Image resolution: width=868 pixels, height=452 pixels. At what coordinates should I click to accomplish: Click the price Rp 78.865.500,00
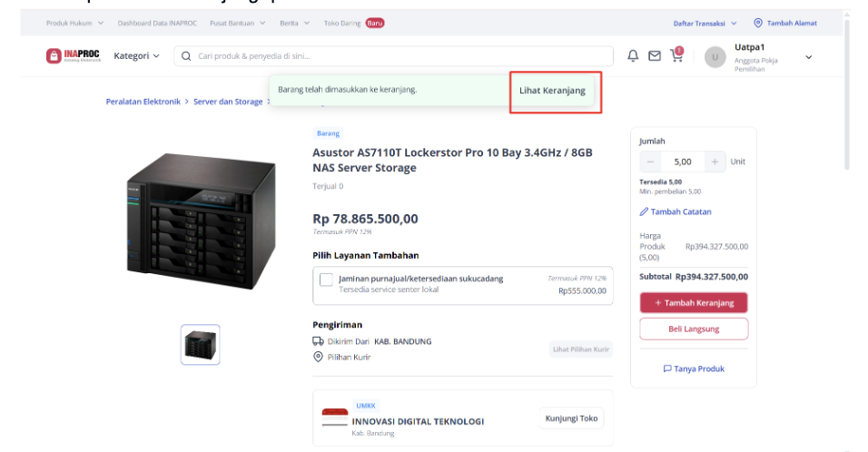click(365, 219)
